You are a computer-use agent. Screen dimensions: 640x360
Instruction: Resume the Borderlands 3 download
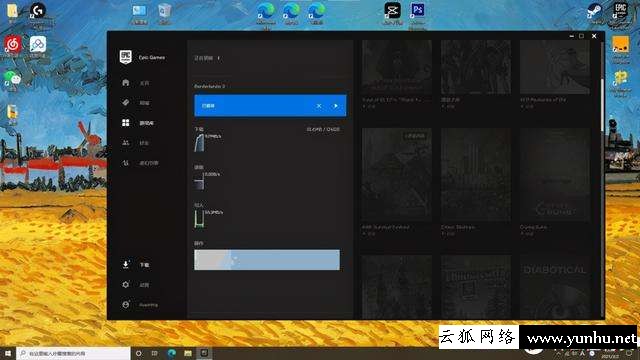tap(336, 106)
